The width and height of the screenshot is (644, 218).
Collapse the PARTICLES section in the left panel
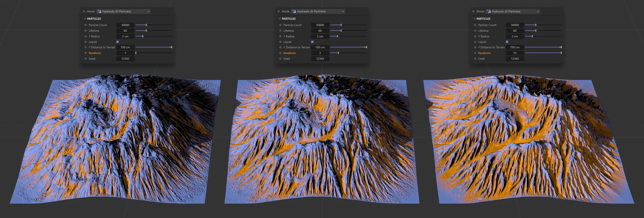point(85,18)
